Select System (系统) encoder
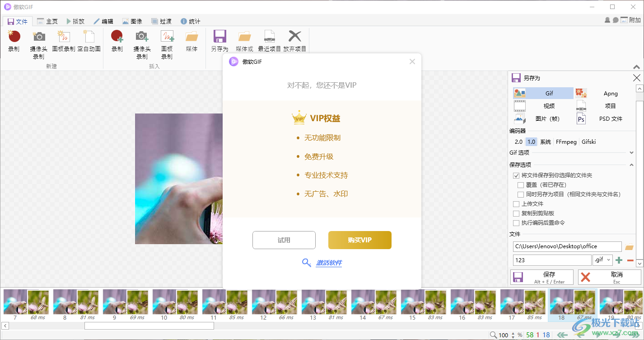 click(546, 142)
